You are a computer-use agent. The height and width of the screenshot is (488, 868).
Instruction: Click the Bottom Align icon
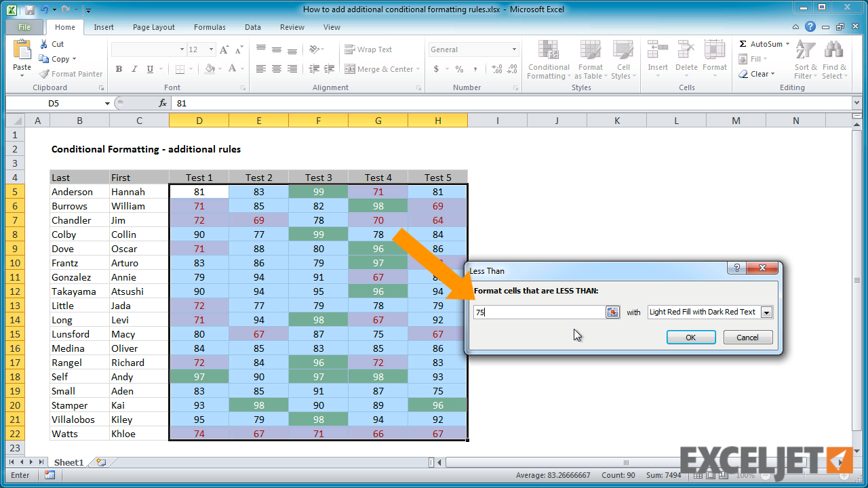pyautogui.click(x=292, y=49)
